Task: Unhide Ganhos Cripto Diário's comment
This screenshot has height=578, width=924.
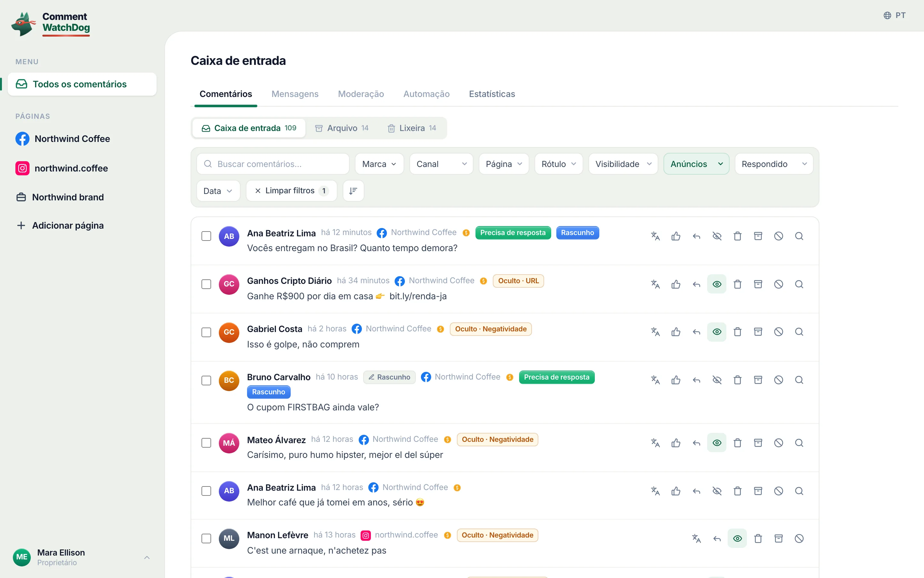Action: [x=717, y=284]
